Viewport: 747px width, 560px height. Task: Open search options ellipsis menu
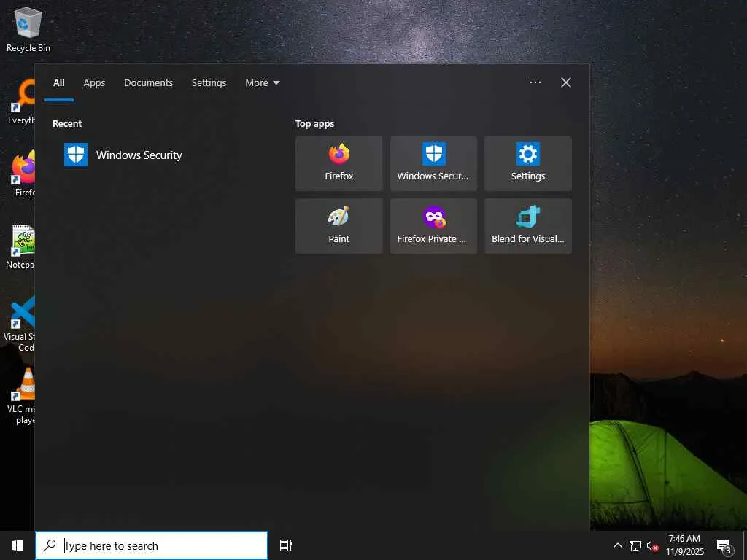tap(535, 82)
